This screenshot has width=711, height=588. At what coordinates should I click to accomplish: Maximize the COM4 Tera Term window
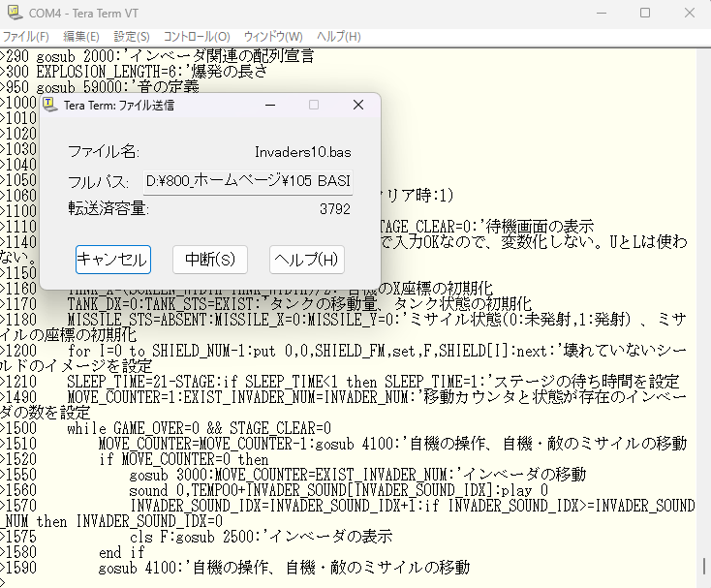(644, 13)
